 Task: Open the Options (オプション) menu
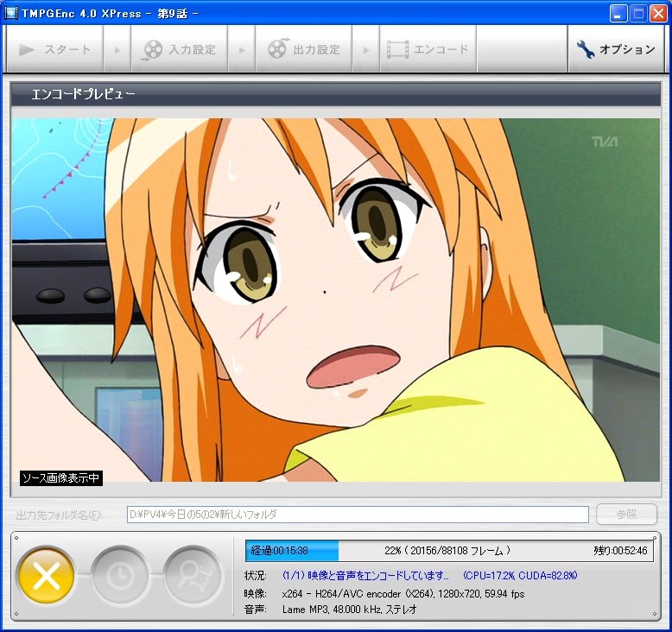tap(616, 49)
